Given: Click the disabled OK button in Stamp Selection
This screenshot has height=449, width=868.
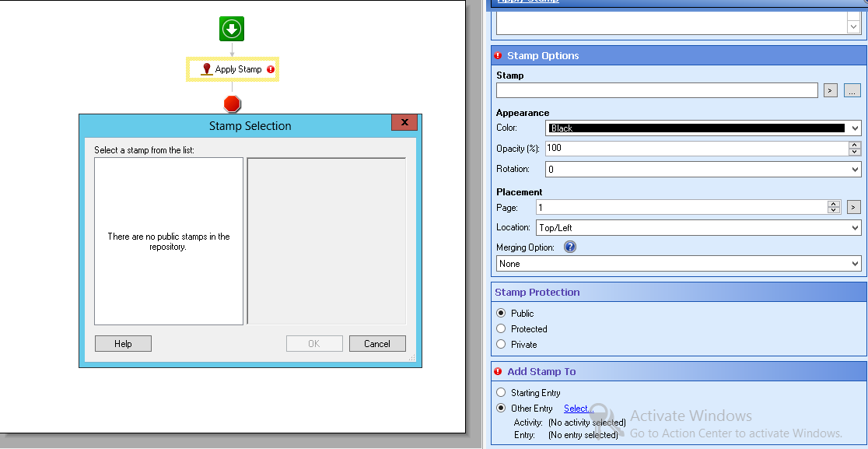Looking at the screenshot, I should tap(314, 343).
